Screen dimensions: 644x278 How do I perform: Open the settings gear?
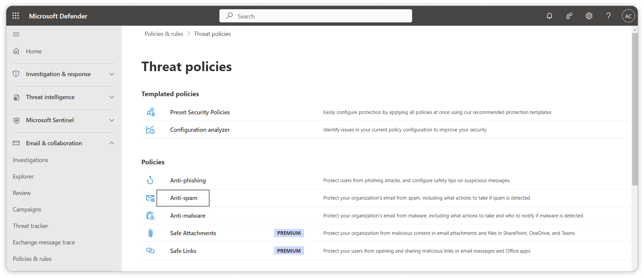pyautogui.click(x=589, y=16)
